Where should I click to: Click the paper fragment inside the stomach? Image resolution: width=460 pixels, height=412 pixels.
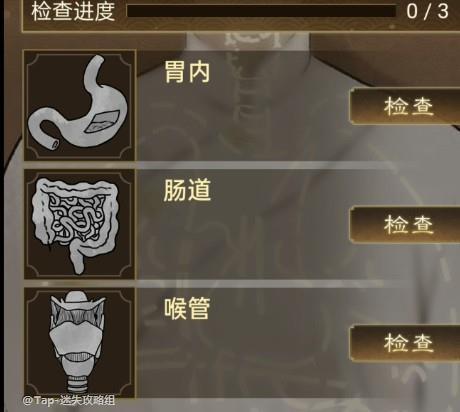[102, 122]
